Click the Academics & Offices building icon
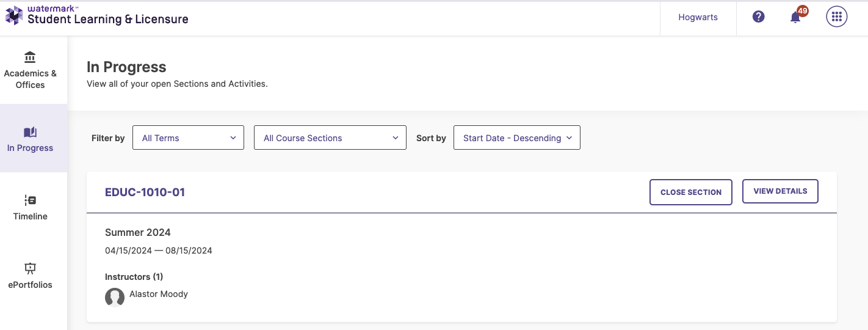The width and height of the screenshot is (868, 330). pos(30,57)
